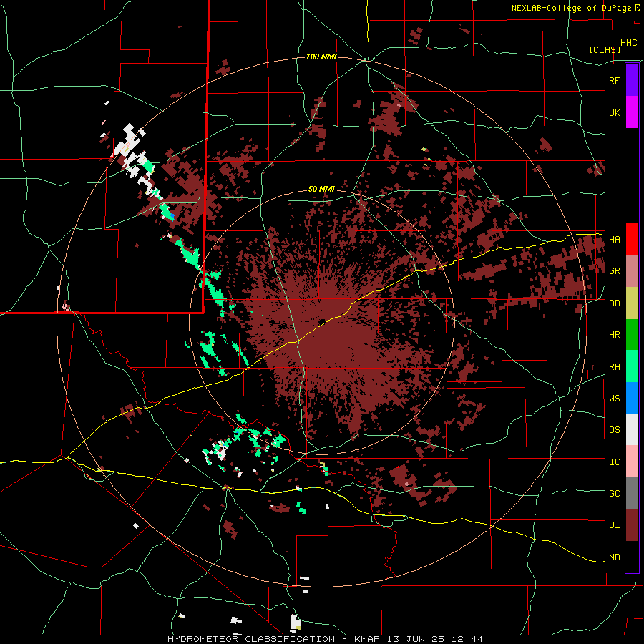644x644 pixels.
Task: Click the WS legend label
Action: coord(614,399)
